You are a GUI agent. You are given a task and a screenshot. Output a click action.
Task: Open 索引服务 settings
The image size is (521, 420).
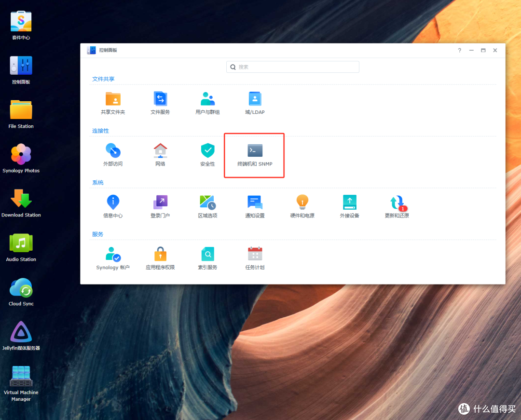207,258
